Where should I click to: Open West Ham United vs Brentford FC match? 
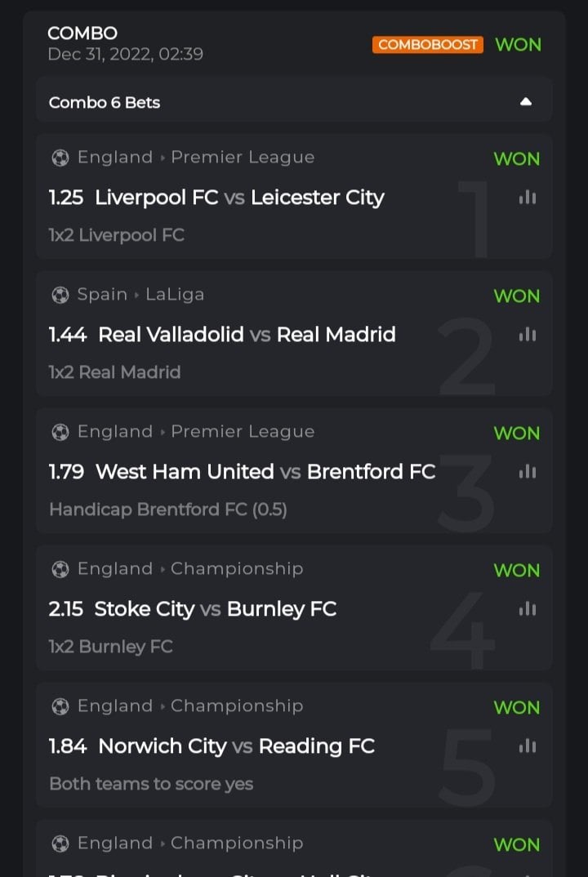(265, 472)
